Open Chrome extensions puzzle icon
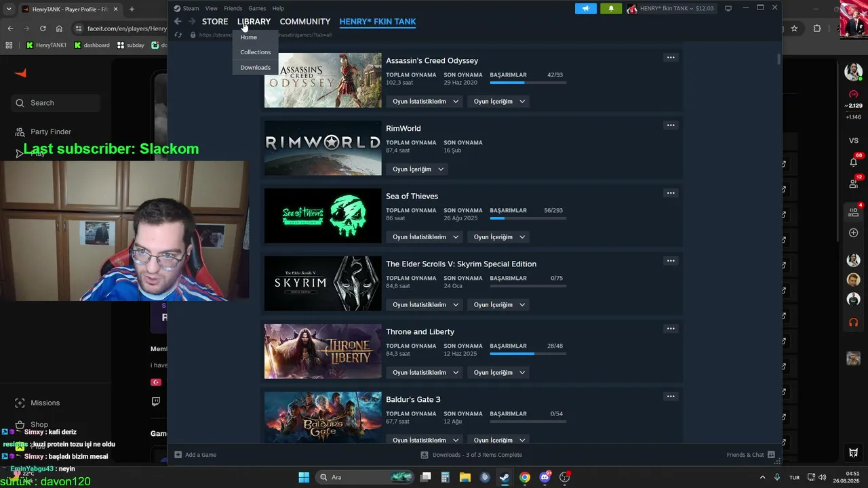The width and height of the screenshot is (868, 488). coord(816,28)
